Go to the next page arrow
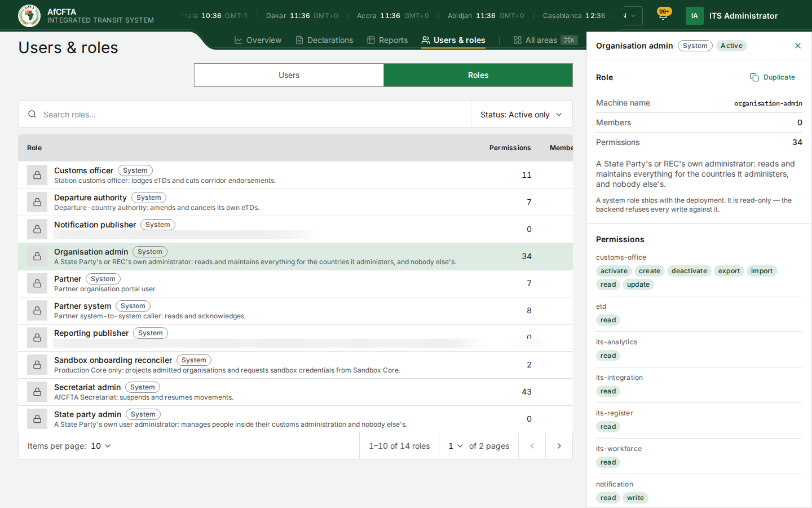Screen dimensions: 812x508 coord(559,446)
